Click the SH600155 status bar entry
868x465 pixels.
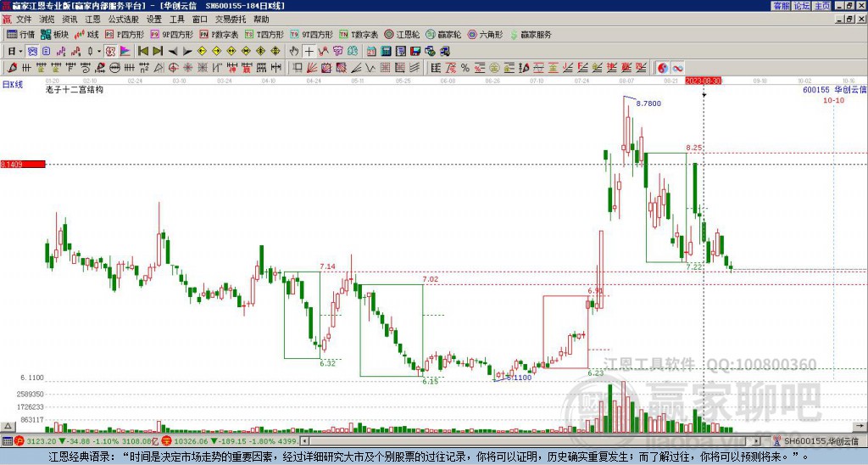pyautogui.click(x=816, y=441)
